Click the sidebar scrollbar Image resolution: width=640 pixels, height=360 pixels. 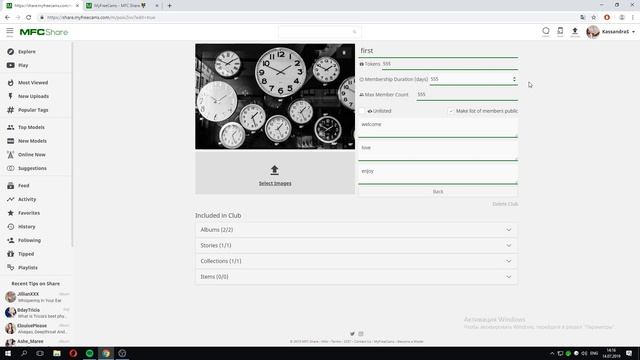(x=73, y=144)
